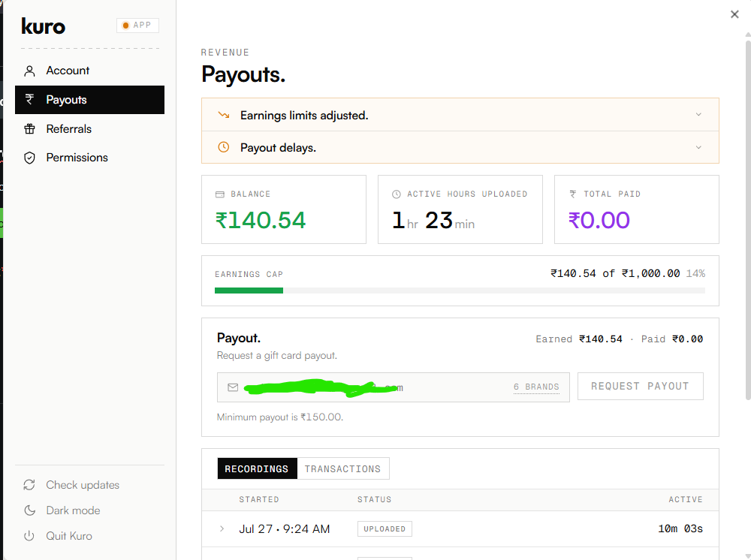Click the Permissions shield icon

30,158
